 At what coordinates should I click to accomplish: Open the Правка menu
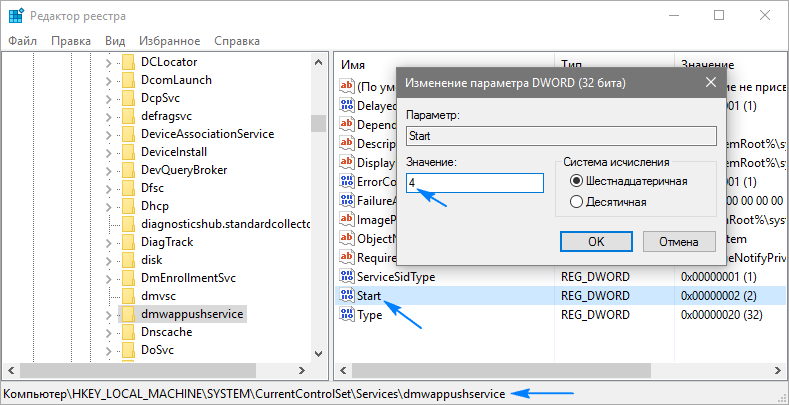pyautogui.click(x=71, y=41)
